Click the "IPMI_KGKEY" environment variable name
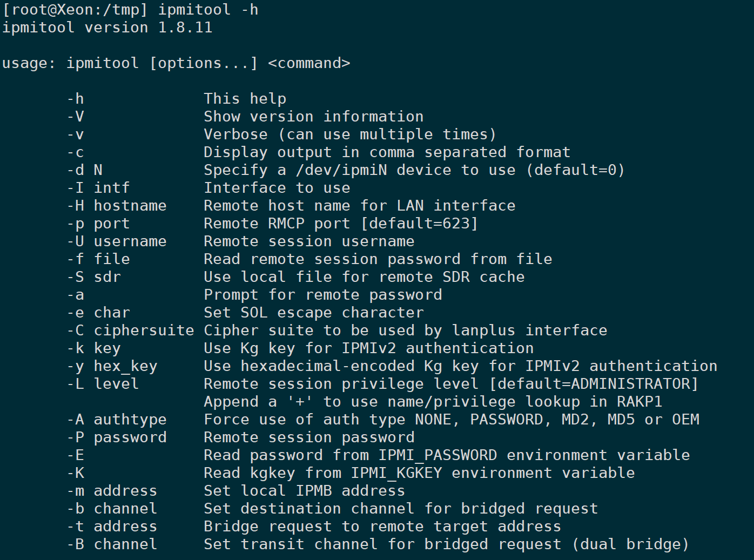Viewport: 754px width, 560px height. click(x=396, y=473)
